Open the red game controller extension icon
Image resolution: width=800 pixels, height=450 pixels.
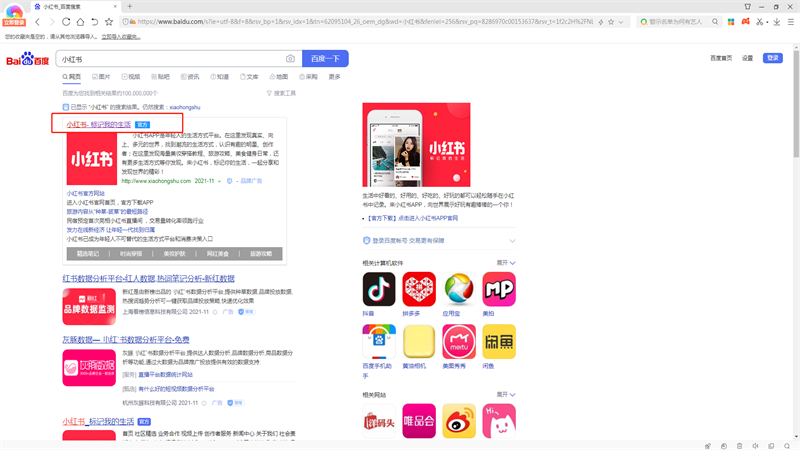point(745,21)
